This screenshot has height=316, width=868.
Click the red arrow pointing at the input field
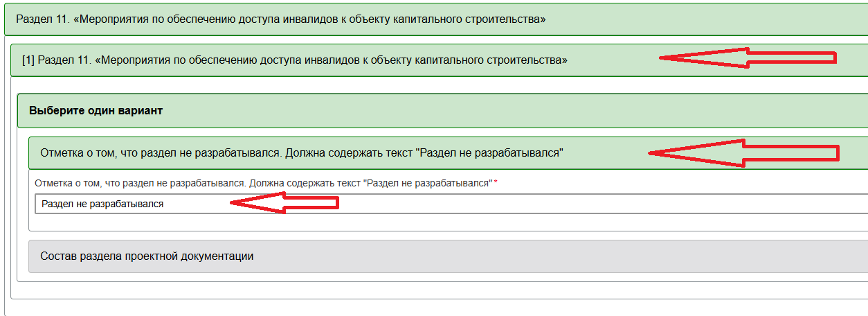[x=284, y=203]
